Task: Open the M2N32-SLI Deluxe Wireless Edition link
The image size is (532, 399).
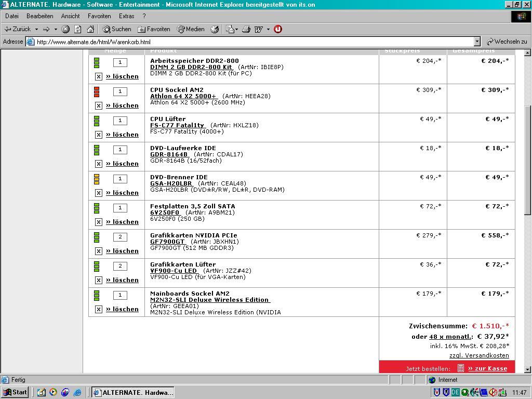Action: coord(210,300)
